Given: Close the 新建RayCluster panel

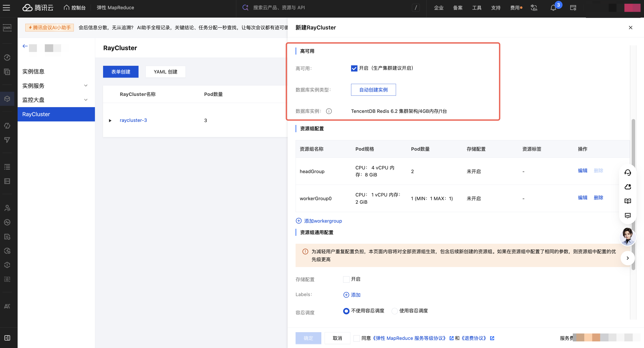Looking at the screenshot, I should click(630, 27).
